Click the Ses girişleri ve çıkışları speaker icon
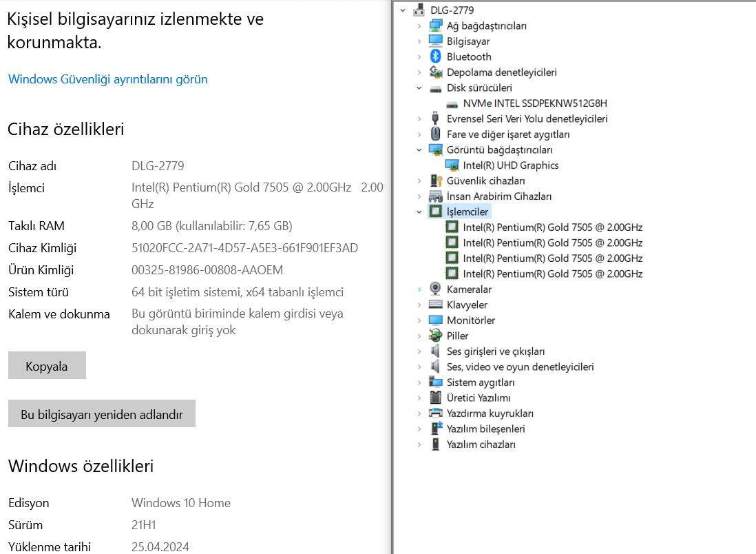This screenshot has width=756, height=554. 435,351
